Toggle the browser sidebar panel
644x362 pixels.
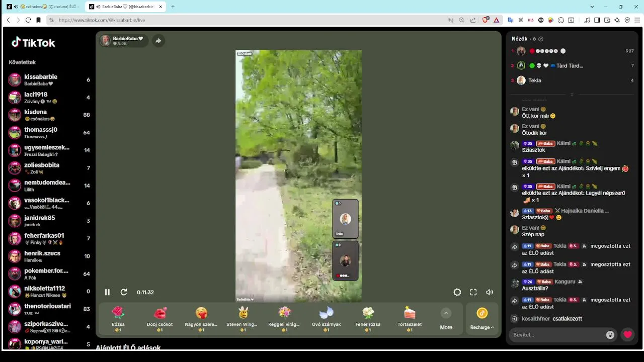597,20
